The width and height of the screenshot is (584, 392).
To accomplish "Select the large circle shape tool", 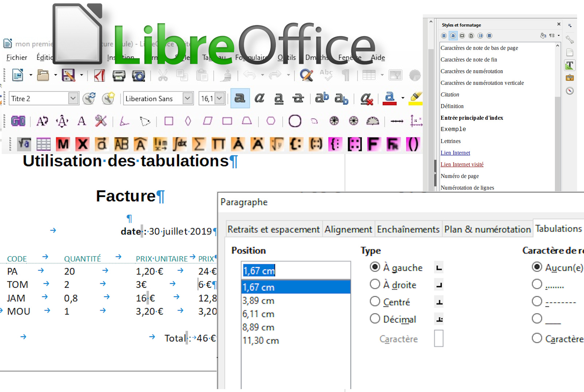I will click(x=295, y=121).
